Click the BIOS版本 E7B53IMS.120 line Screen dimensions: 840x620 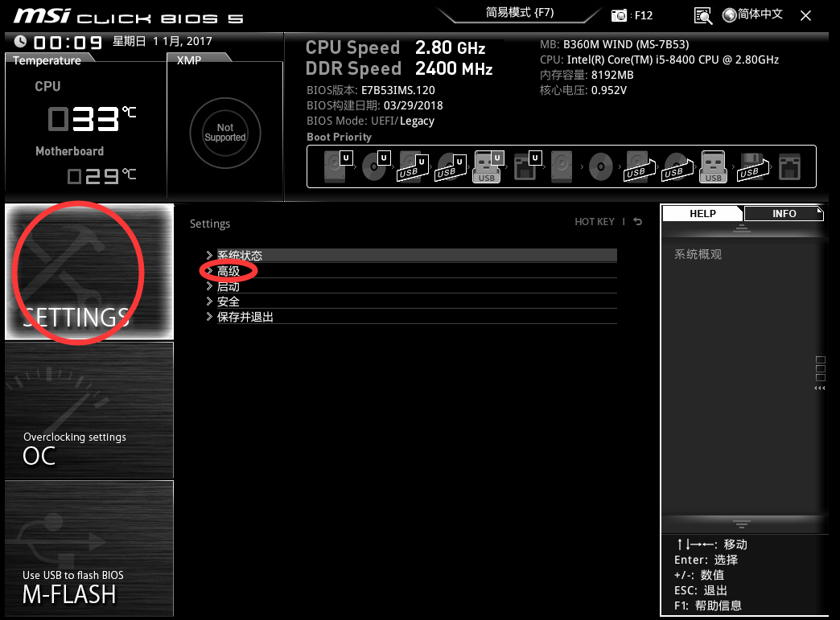coord(371,90)
